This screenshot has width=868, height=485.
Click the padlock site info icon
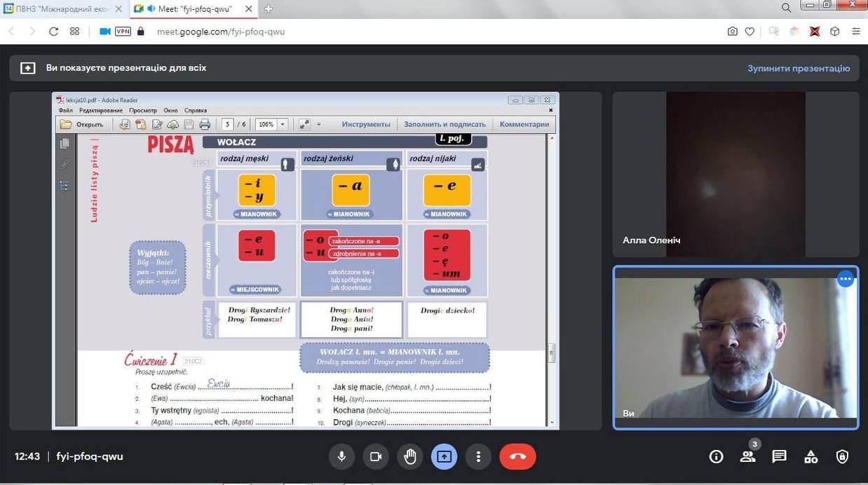coord(141,32)
